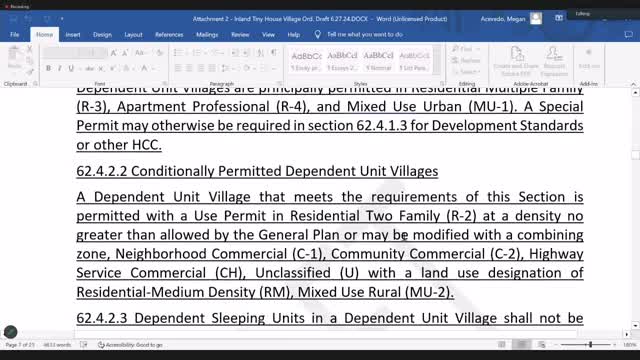The height and width of the screenshot is (360, 640).
Task: Click Request Signatures in Adobe Acrobat group
Action: [554, 61]
